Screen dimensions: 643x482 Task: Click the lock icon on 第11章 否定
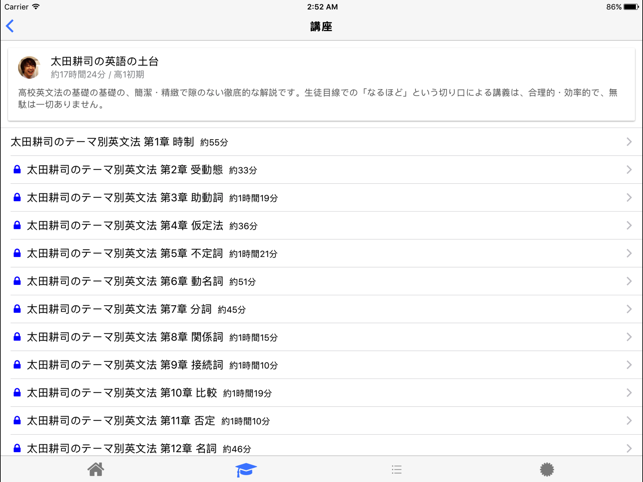[17, 420]
